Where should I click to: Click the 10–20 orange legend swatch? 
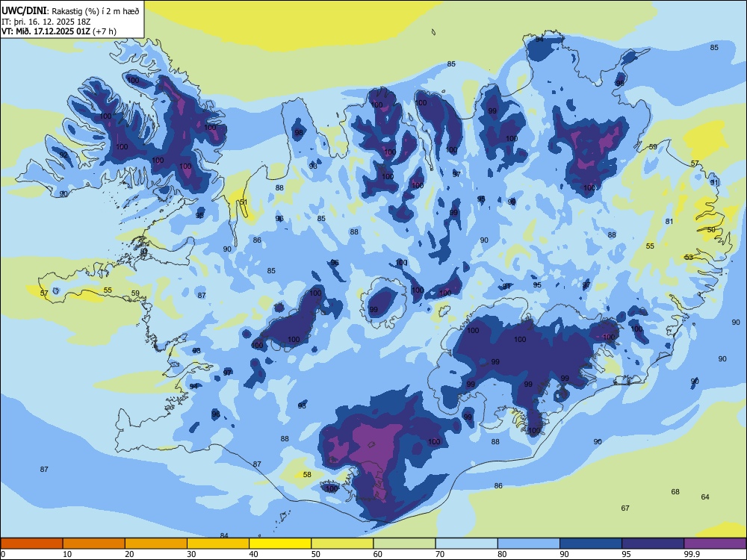[94, 544]
